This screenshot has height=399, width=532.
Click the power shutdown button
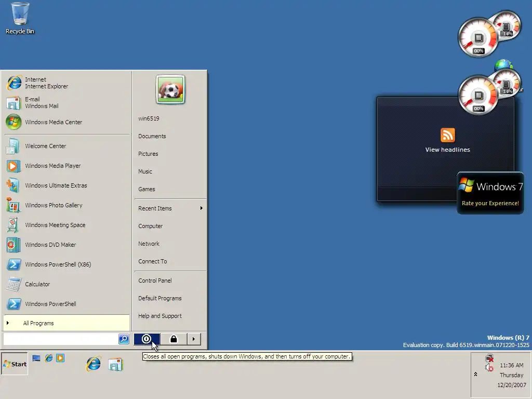coord(147,339)
